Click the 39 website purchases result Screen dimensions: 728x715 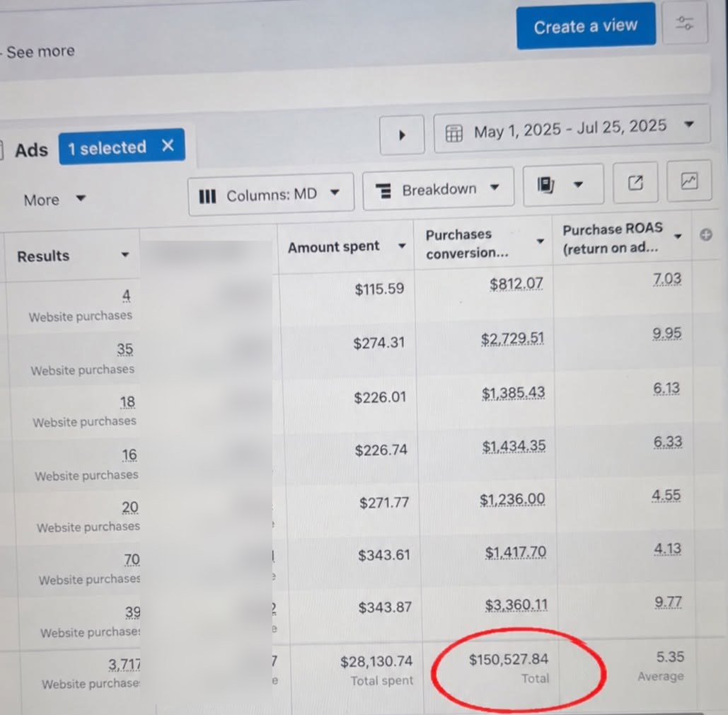(x=132, y=612)
